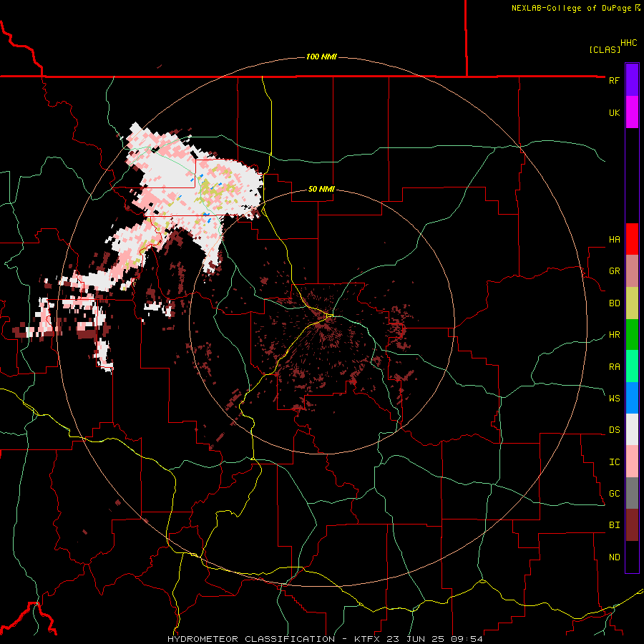
Task: Click the BD yellow-olive legend swatch
Action: tap(632, 303)
